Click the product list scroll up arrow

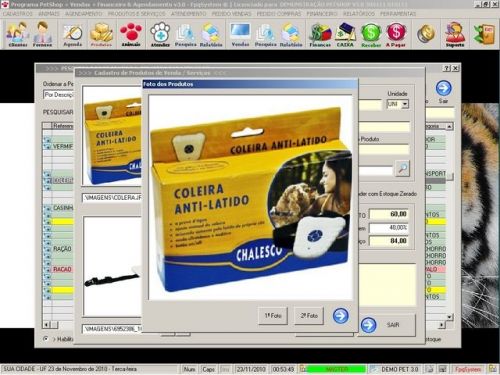coord(449,127)
